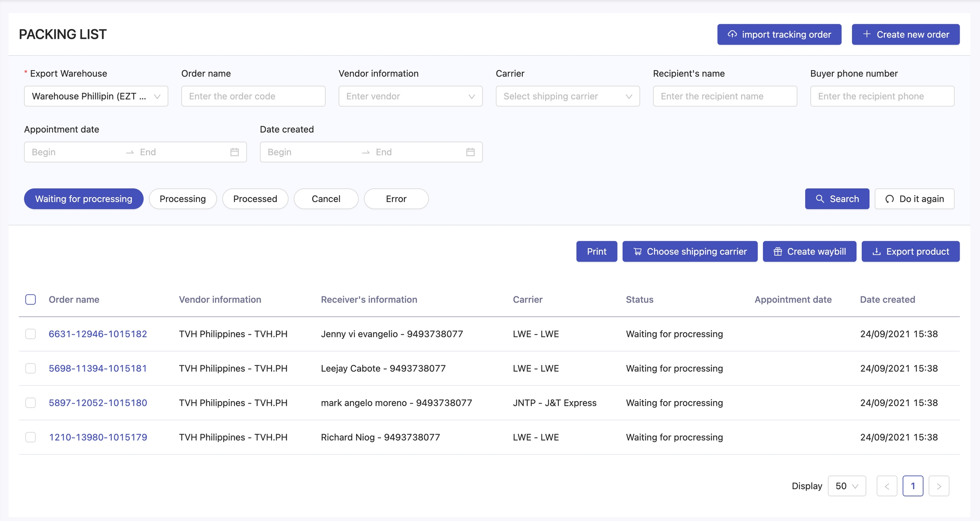The image size is (980, 521).
Task: Open order link 5897-12052-1015180
Action: tap(98, 403)
